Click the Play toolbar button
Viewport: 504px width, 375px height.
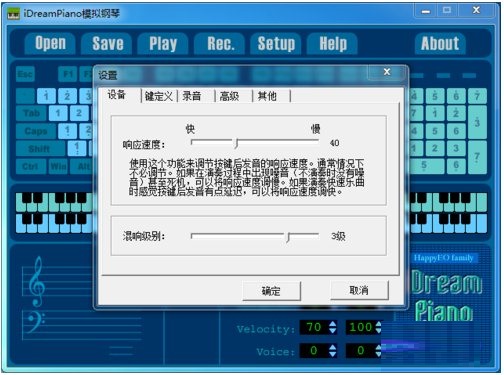click(163, 43)
